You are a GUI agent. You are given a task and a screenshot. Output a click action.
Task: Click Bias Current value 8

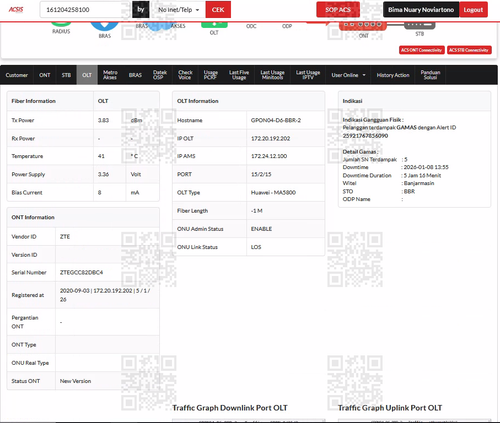tap(99, 193)
